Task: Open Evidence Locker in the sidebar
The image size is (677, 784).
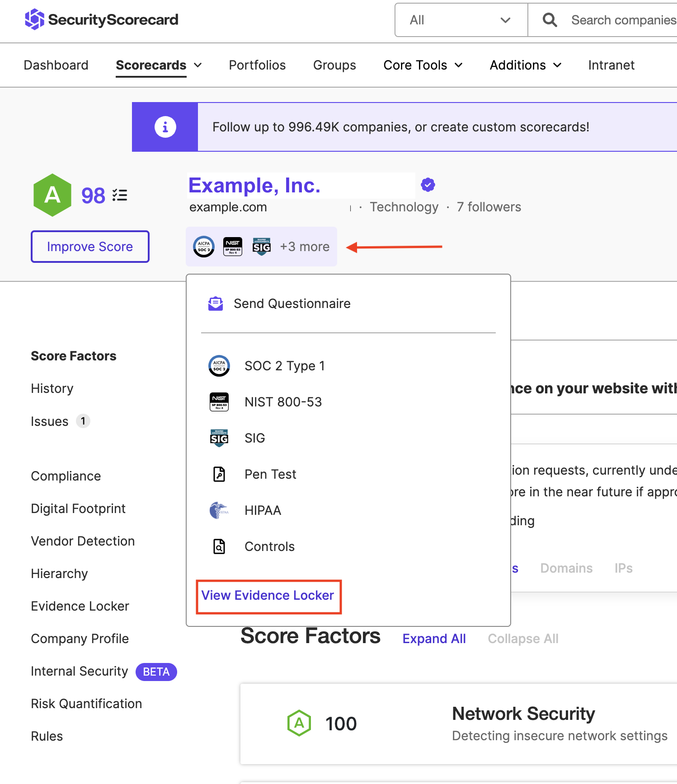Action: click(80, 606)
